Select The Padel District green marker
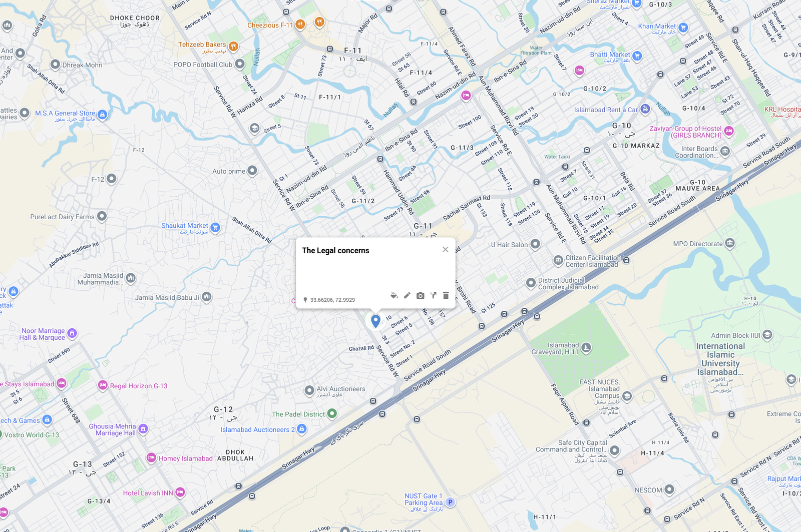The width and height of the screenshot is (801, 532). tap(332, 413)
